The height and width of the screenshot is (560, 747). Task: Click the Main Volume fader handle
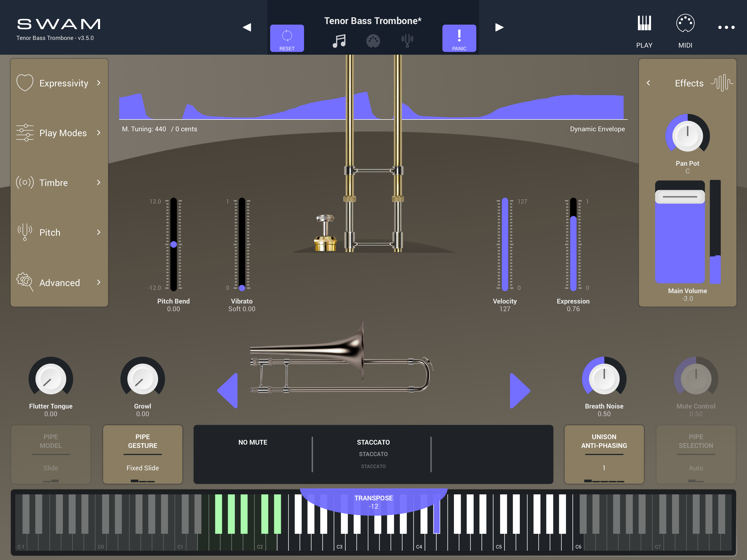679,197
